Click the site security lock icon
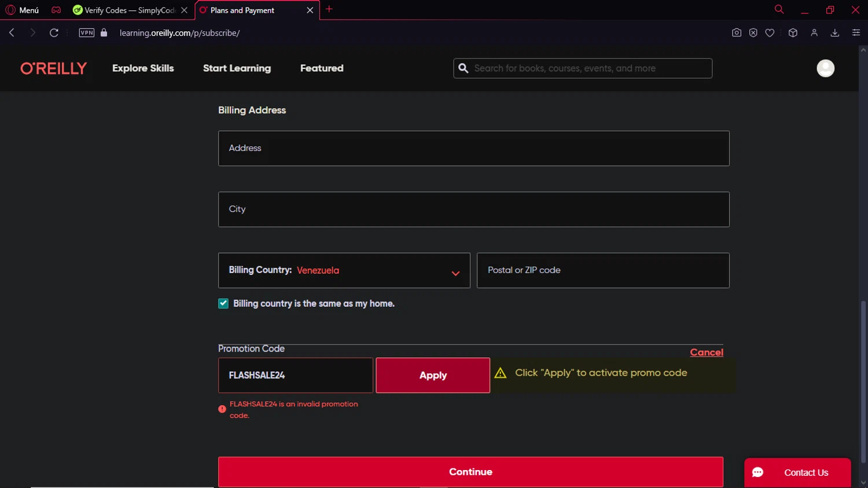Viewport: 868px width, 488px height. coord(104,33)
